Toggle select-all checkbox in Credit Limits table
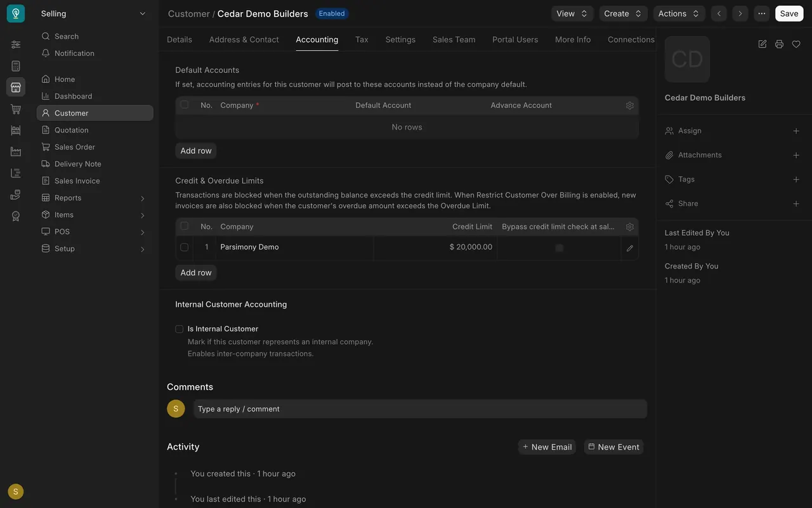 (x=184, y=226)
